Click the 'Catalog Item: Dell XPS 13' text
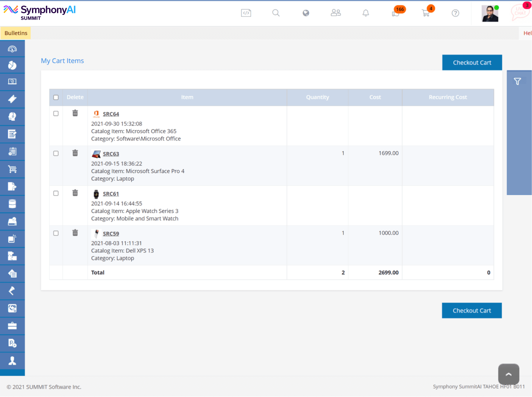 click(x=123, y=251)
